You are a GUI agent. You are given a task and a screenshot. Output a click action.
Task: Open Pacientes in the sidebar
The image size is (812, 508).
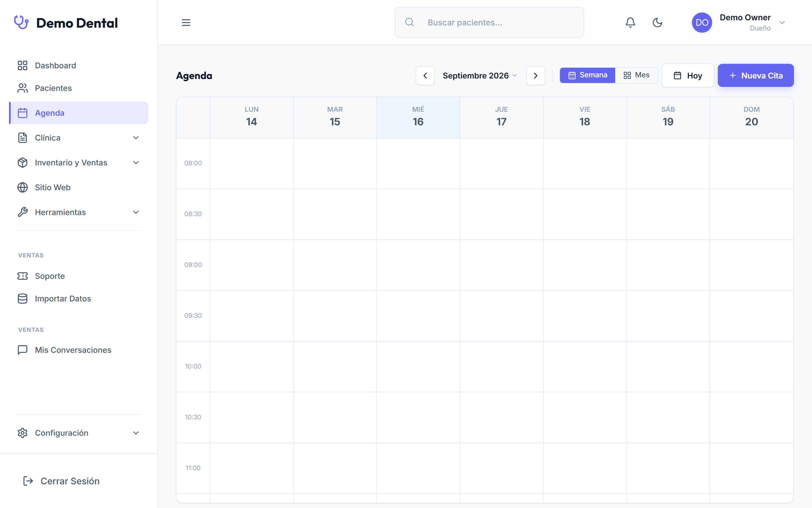point(79,88)
